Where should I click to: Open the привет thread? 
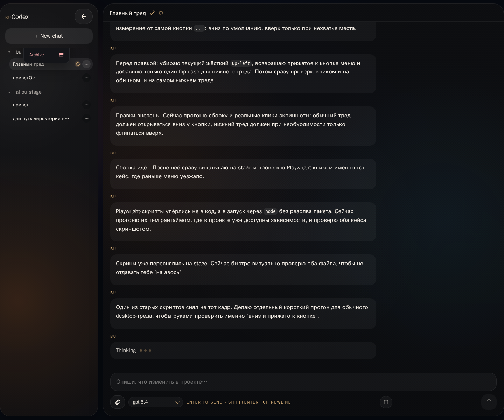pyautogui.click(x=21, y=105)
